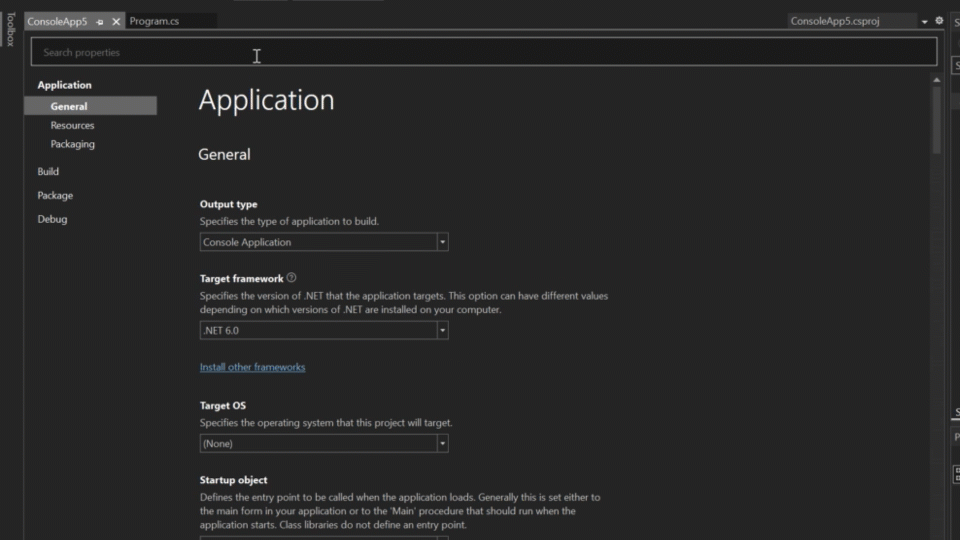Open the Resources section
Image resolution: width=960 pixels, height=540 pixels.
click(x=72, y=125)
